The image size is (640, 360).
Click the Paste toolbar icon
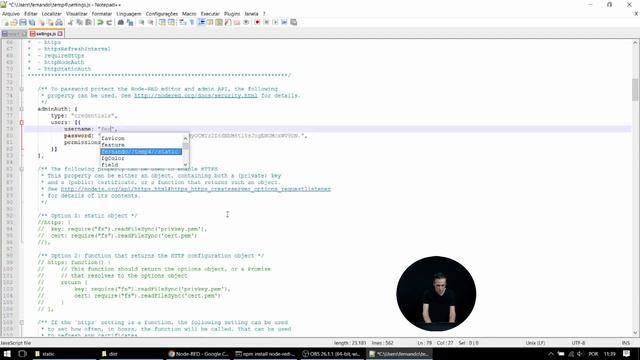point(89,22)
